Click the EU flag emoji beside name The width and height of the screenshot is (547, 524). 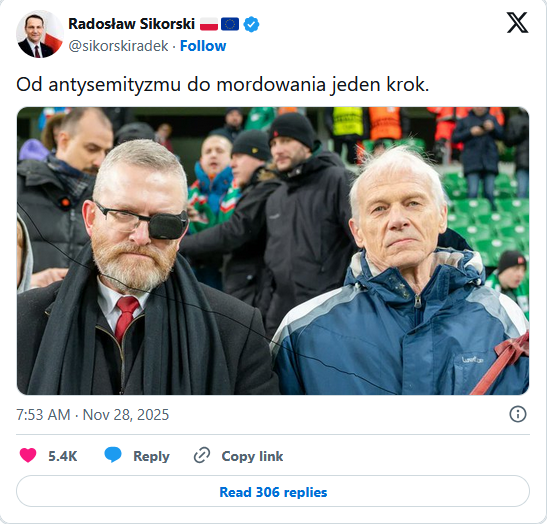pyautogui.click(x=230, y=24)
